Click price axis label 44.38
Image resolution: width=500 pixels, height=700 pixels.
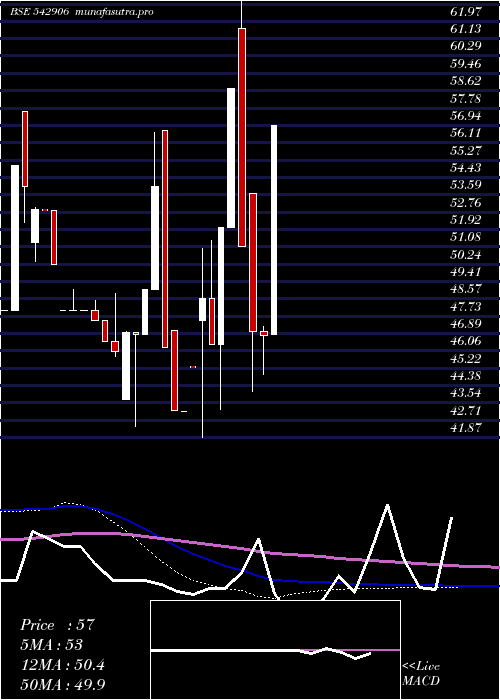click(x=466, y=376)
